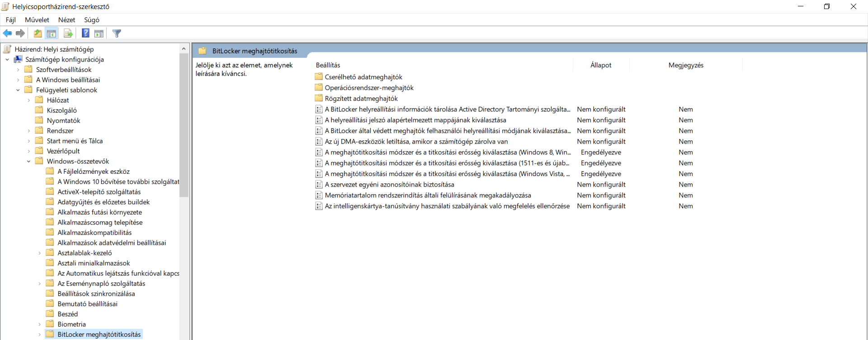Select the titkosítási erősség (Windows 8) policy
This screenshot has height=340, width=868.
[448, 152]
